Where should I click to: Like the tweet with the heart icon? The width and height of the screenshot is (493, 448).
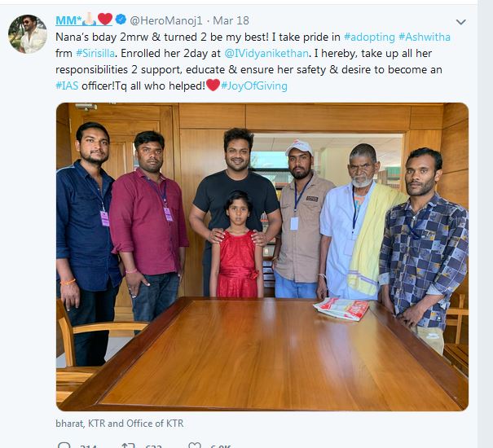194,446
